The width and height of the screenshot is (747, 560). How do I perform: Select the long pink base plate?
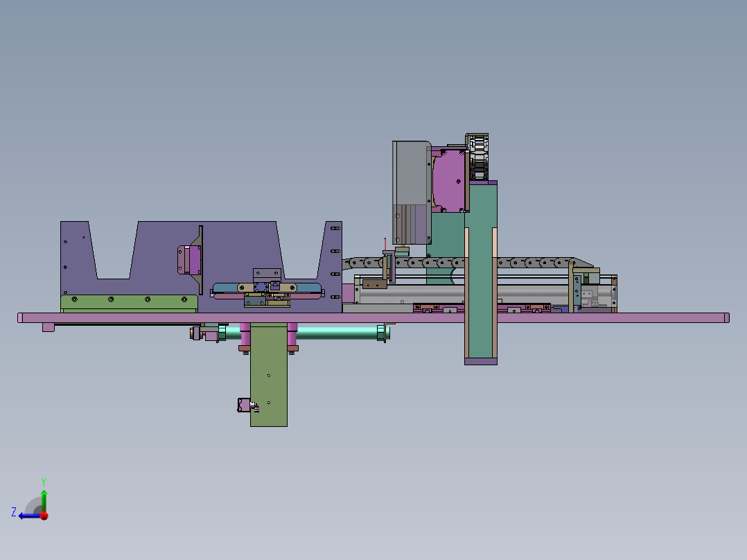373,318
